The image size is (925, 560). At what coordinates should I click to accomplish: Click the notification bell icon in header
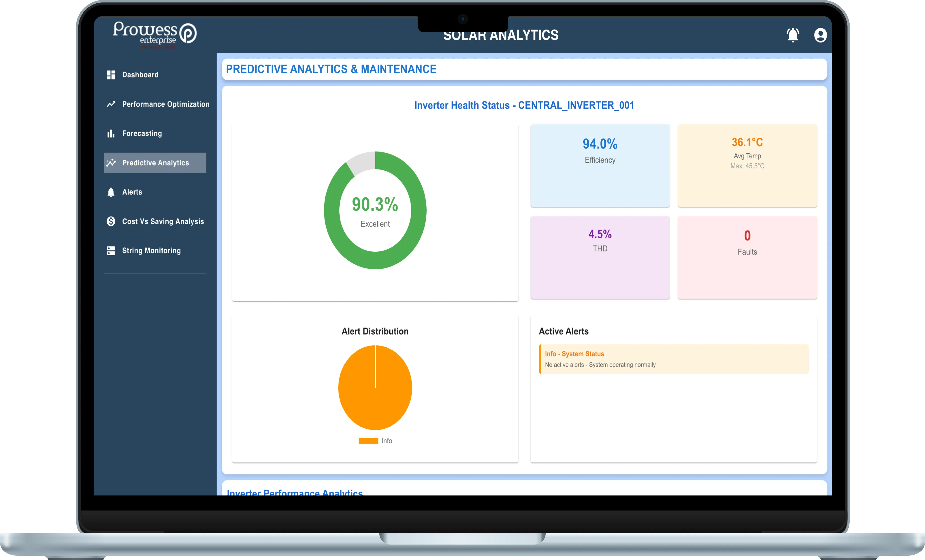coord(792,35)
